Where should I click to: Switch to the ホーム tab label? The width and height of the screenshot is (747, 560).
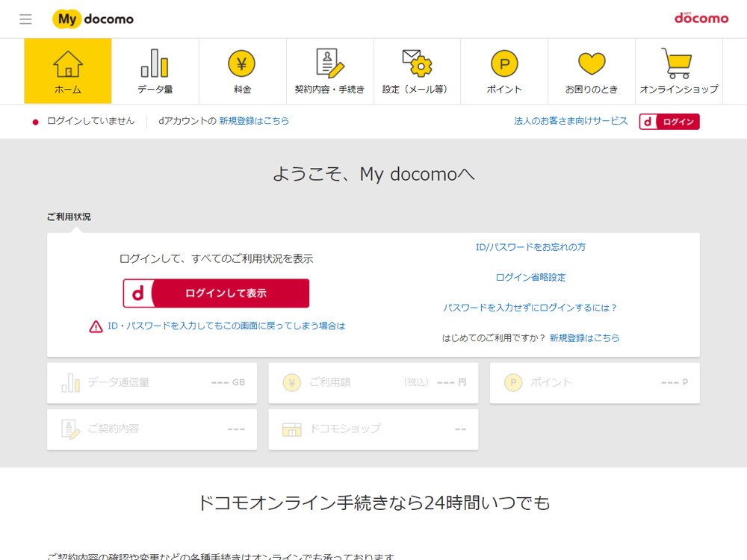(68, 89)
